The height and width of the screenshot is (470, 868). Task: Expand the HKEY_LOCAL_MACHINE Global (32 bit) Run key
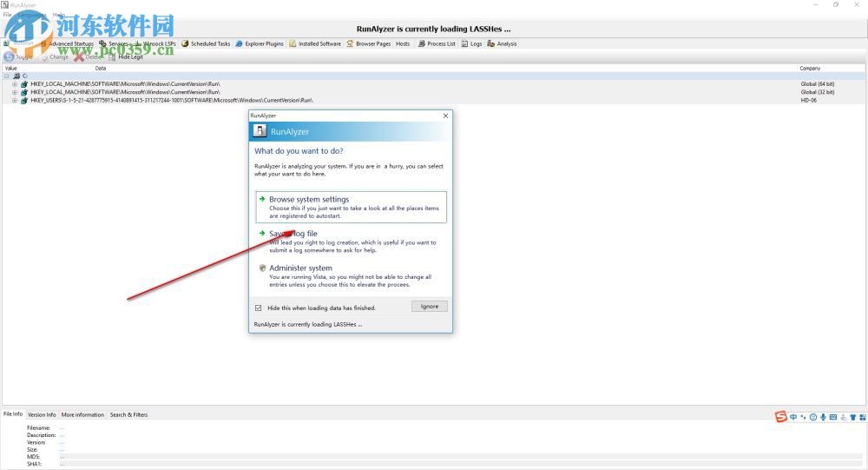tap(15, 92)
